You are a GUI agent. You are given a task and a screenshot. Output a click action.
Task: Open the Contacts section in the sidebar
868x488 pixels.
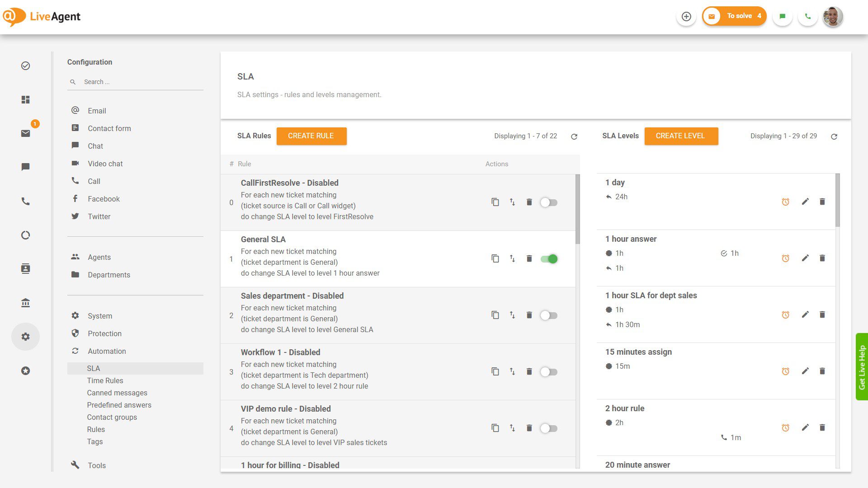pyautogui.click(x=26, y=268)
